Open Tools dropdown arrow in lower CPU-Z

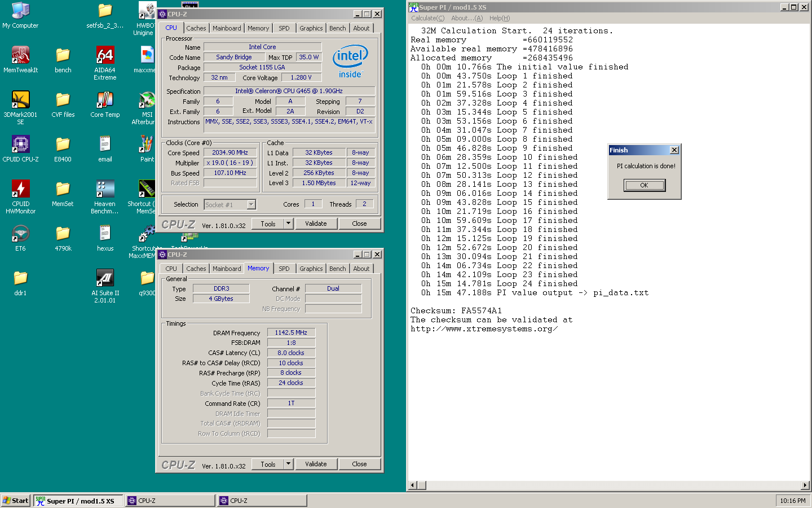[289, 464]
